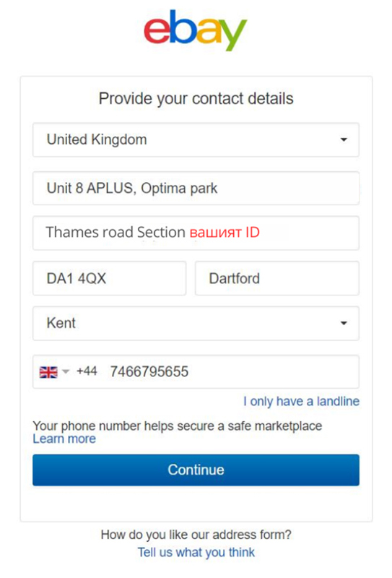This screenshot has width=392, height=578.
Task: Click the Dartford city field
Action: coord(277,278)
